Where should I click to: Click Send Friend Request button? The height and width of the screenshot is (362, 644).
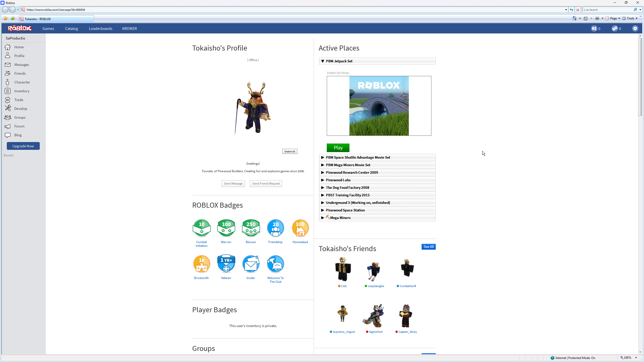point(266,184)
